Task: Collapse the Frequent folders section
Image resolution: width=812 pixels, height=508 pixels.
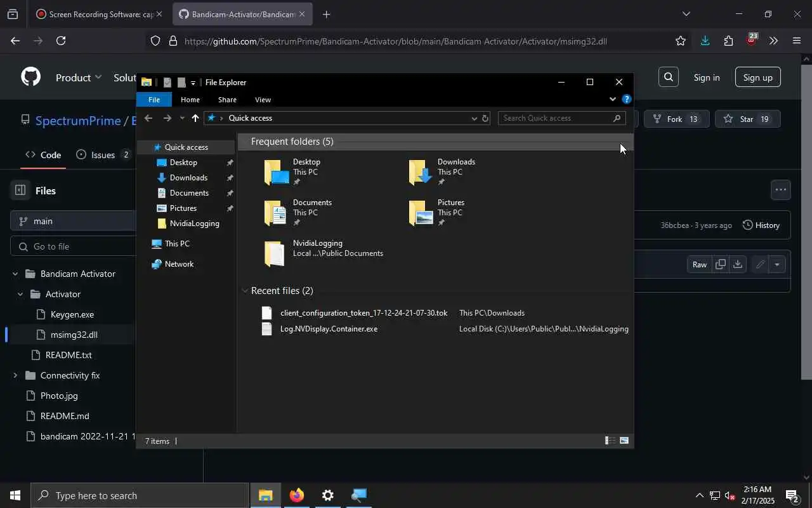Action: tap(244, 142)
